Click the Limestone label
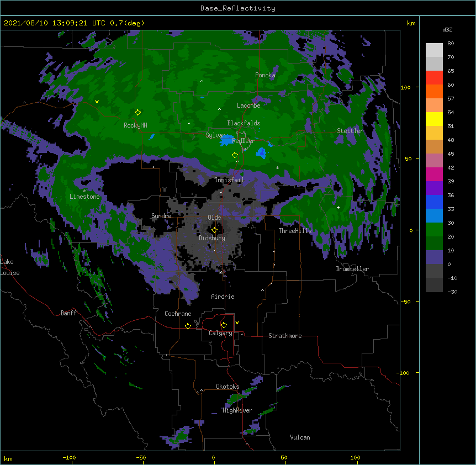Screen dimensions: 476x465 [x=84, y=197]
